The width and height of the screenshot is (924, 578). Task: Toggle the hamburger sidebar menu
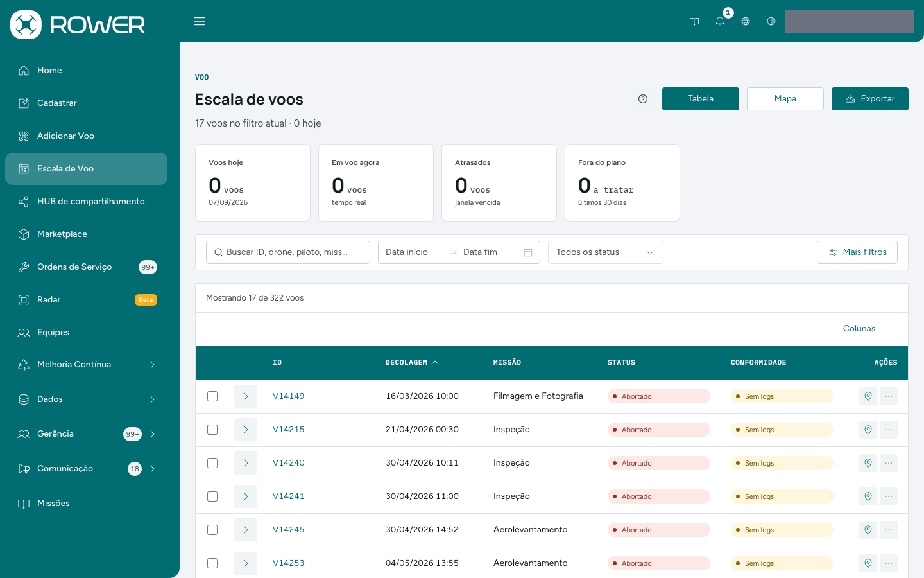point(200,21)
